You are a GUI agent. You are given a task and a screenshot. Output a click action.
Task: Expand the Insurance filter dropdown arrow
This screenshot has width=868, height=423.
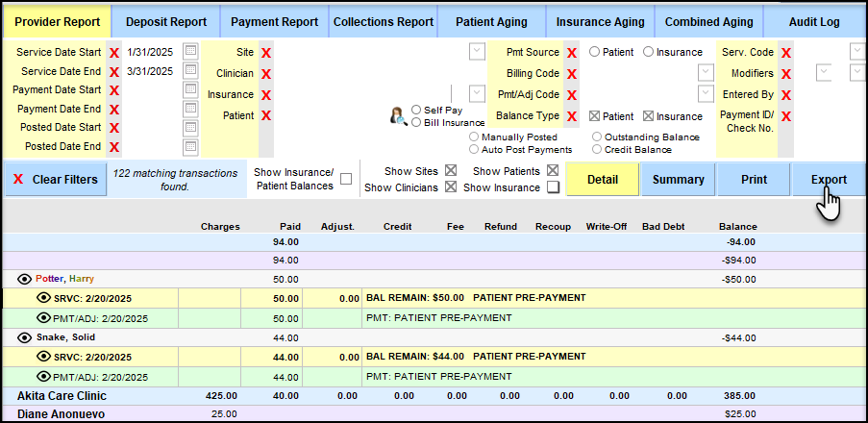(477, 94)
